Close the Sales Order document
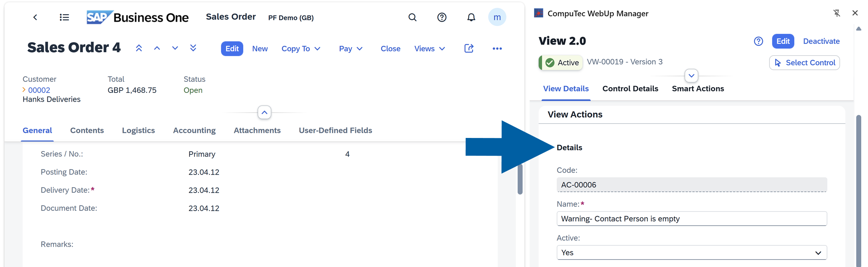Screen dimensions: 868x267 click(x=390, y=49)
